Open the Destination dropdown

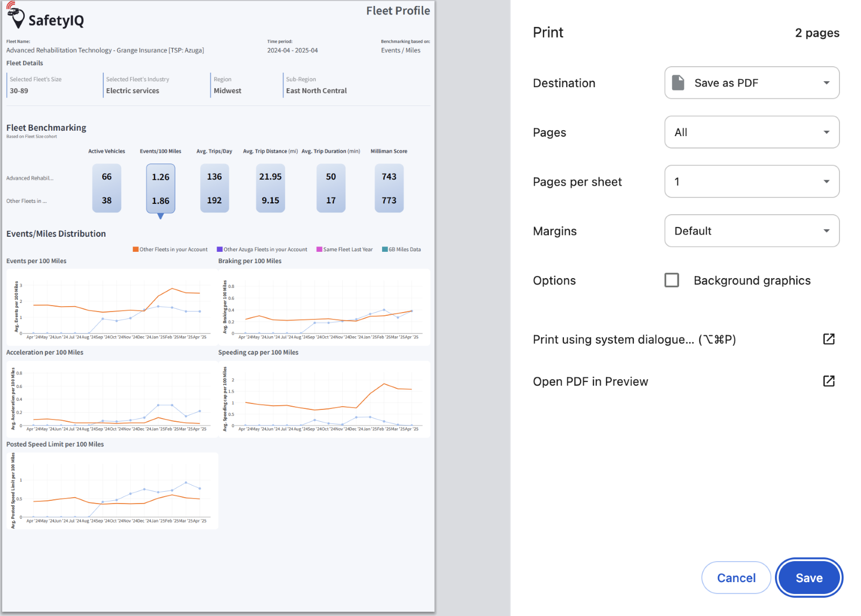pyautogui.click(x=752, y=83)
